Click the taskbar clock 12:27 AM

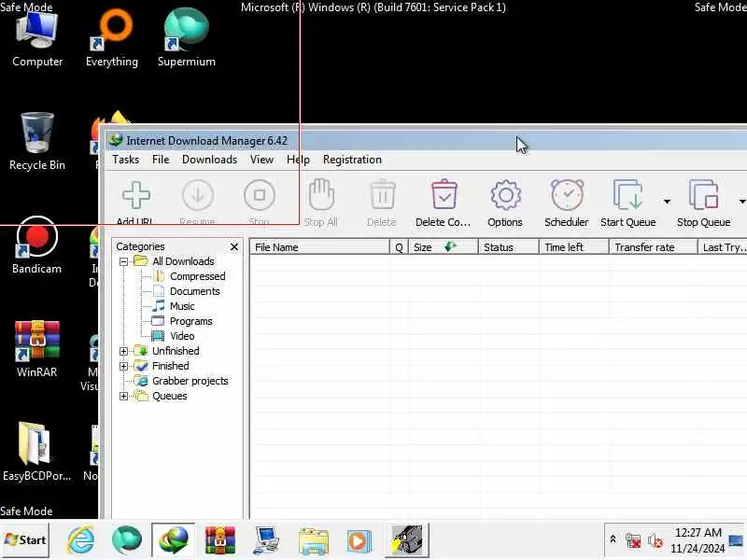[x=698, y=533]
